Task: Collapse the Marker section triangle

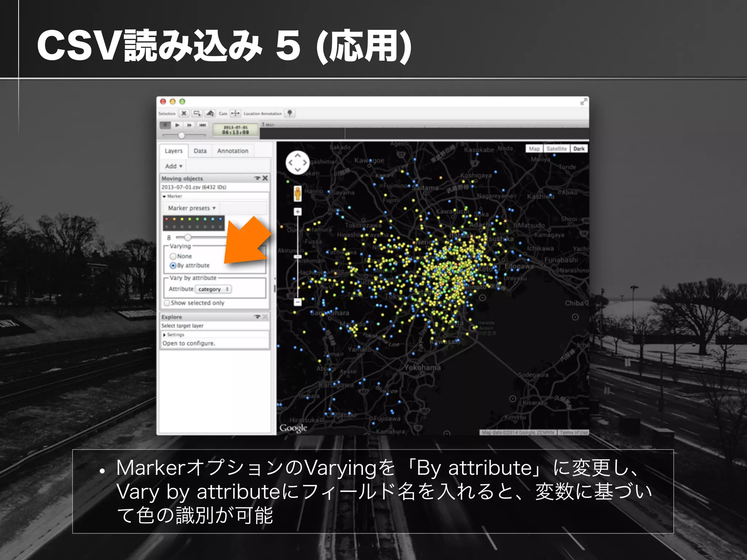Action: point(164,197)
